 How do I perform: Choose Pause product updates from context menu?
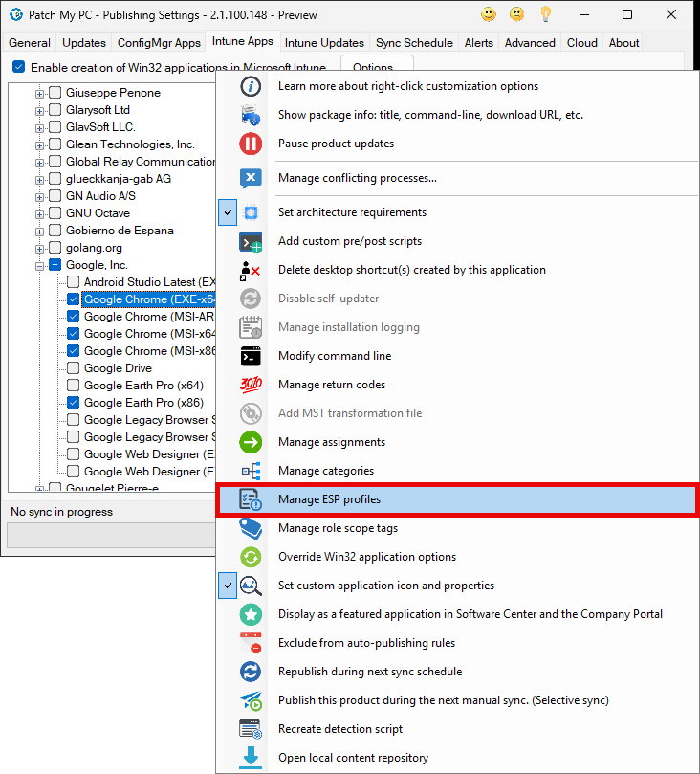(x=458, y=144)
